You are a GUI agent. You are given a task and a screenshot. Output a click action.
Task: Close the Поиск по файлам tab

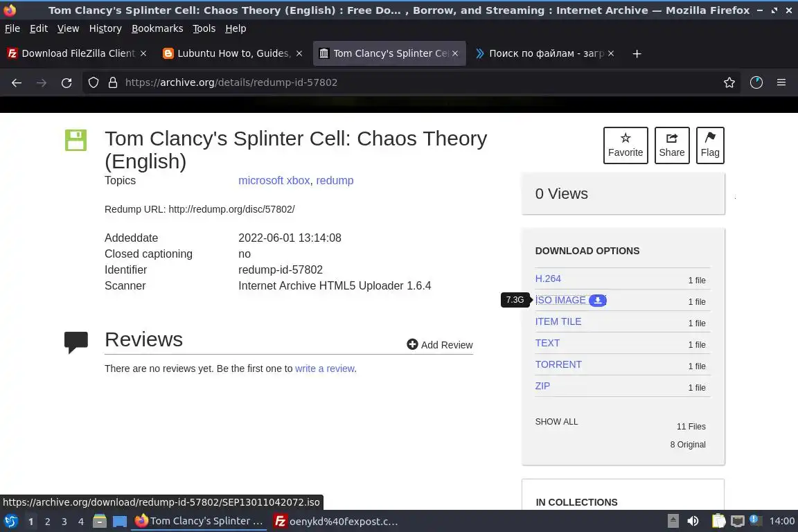pos(611,53)
